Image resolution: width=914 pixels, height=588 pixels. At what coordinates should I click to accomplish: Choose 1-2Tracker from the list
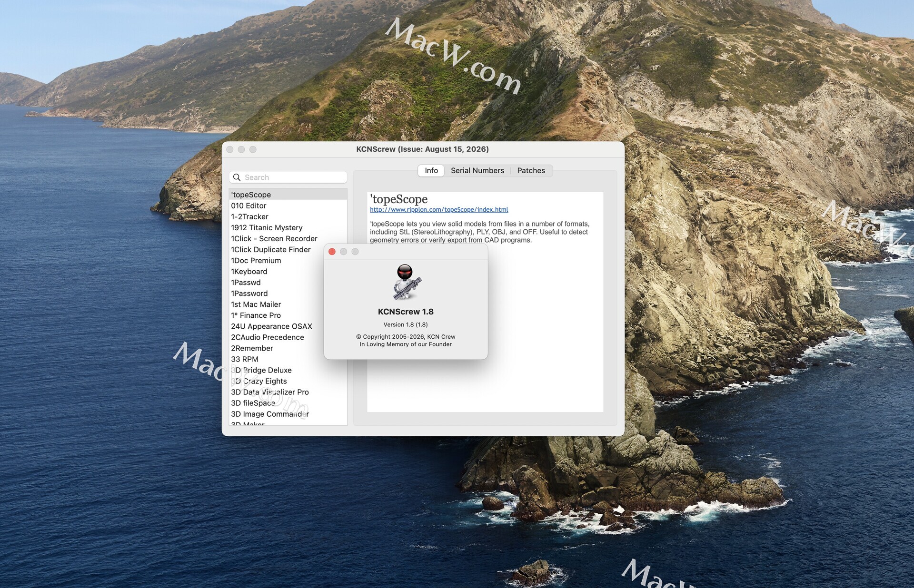tap(288, 216)
